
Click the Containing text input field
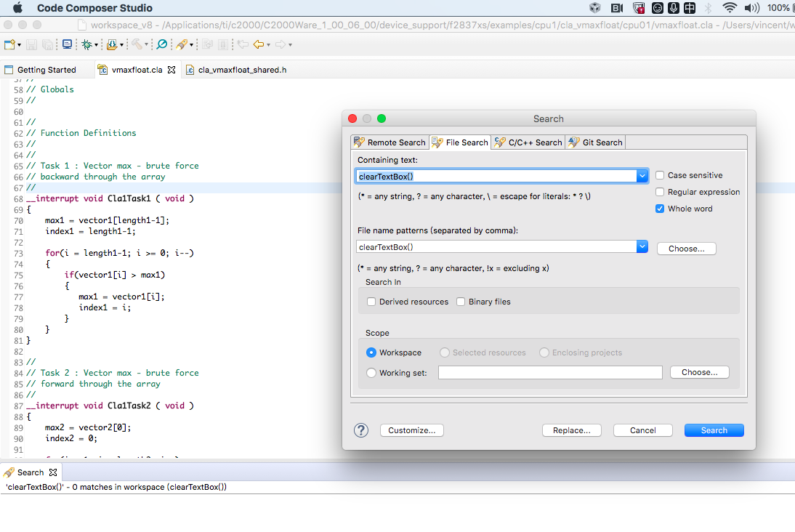[496, 177]
